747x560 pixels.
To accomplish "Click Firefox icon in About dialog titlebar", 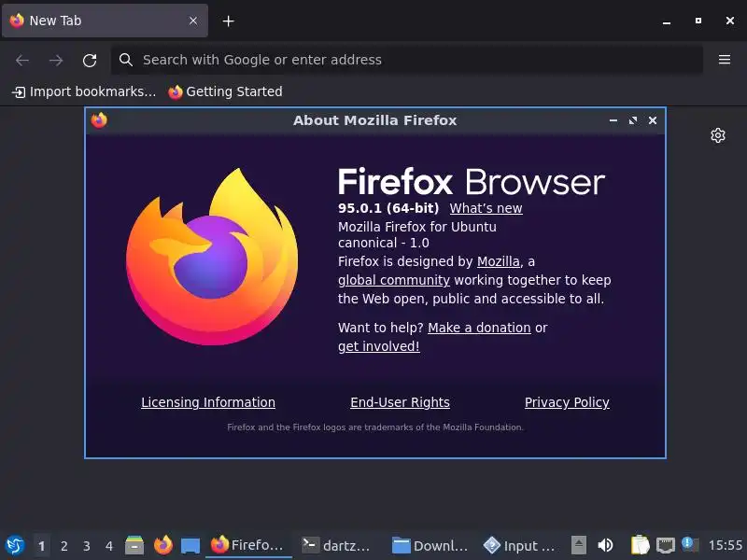I will point(99,120).
